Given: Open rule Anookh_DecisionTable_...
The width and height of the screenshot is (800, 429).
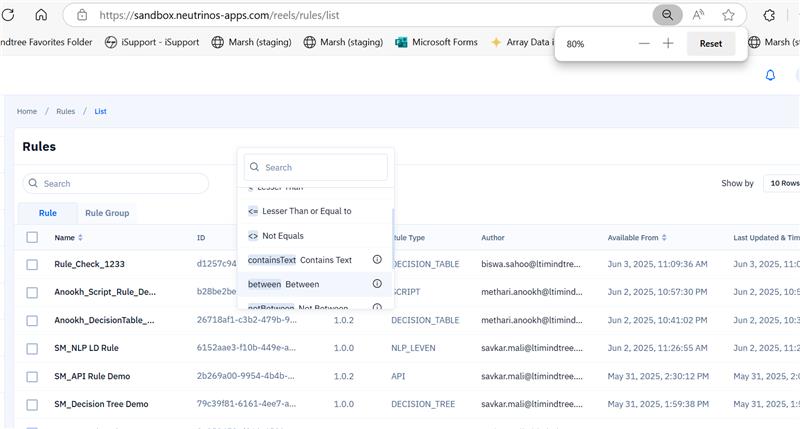Looking at the screenshot, I should tap(104, 320).
